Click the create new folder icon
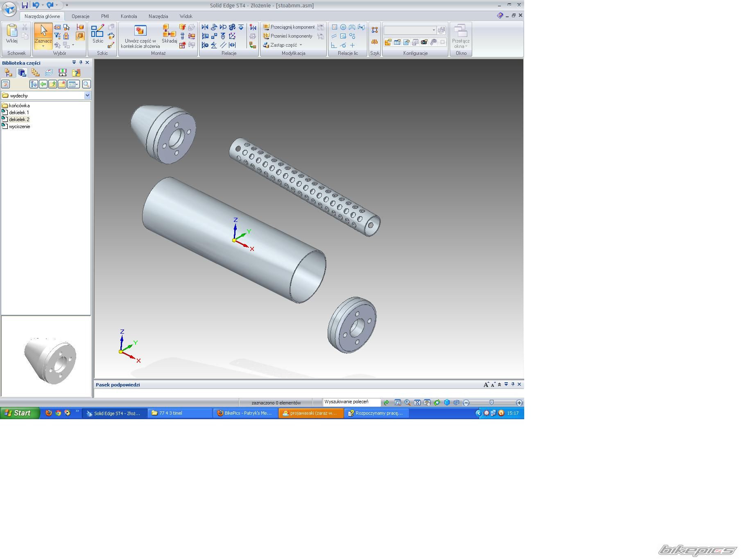Image resolution: width=747 pixels, height=560 pixels. pos(62,84)
